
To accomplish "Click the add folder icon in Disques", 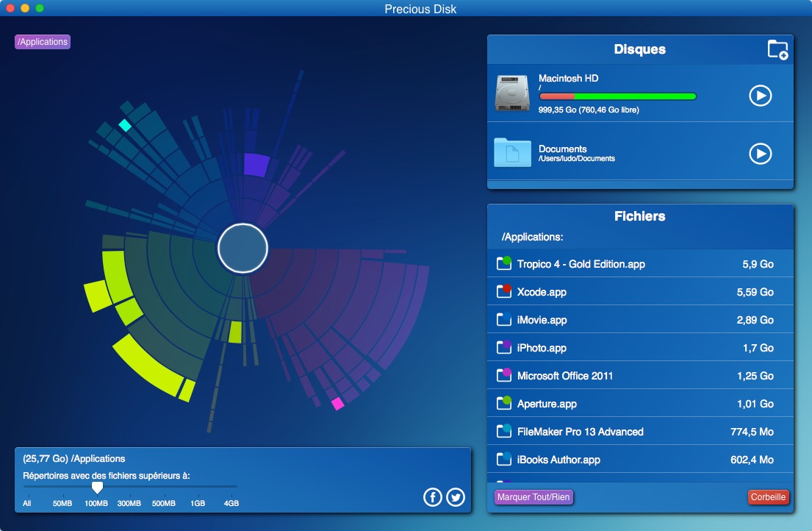I will click(777, 50).
